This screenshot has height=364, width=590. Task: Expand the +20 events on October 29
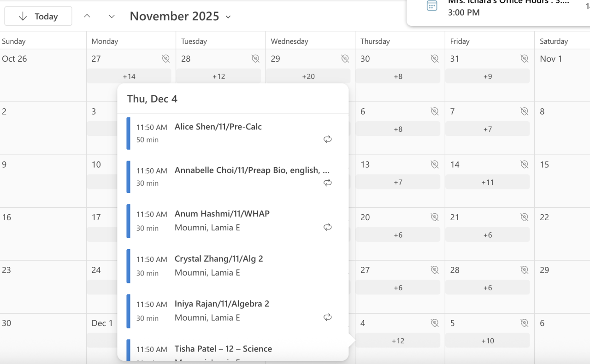pyautogui.click(x=308, y=76)
